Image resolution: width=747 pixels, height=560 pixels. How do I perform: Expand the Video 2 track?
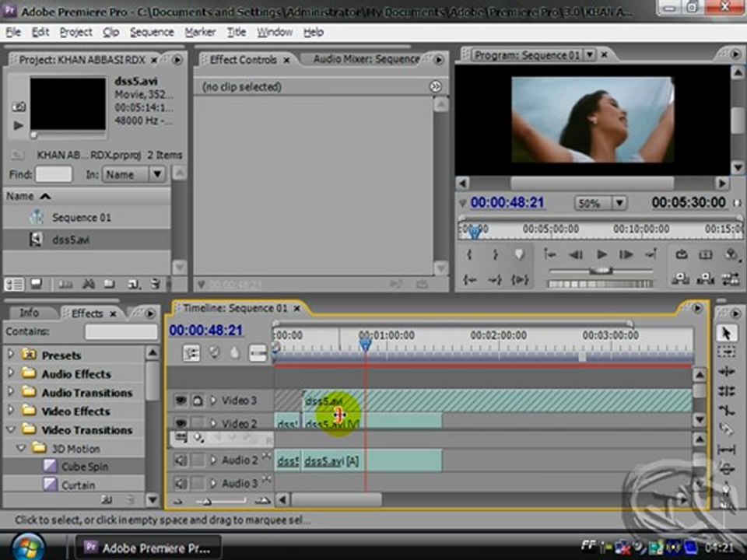(x=213, y=423)
